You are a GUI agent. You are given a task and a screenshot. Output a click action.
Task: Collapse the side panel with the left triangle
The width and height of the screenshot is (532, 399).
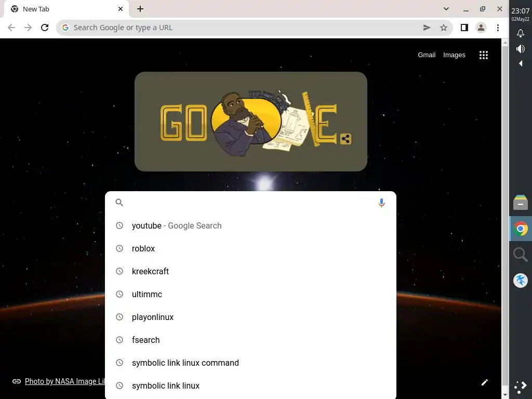coord(521,63)
